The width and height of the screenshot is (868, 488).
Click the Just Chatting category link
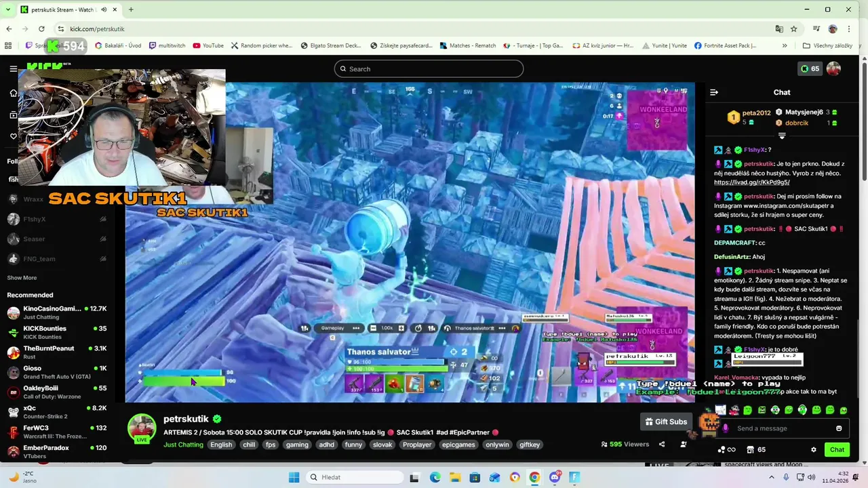click(183, 445)
